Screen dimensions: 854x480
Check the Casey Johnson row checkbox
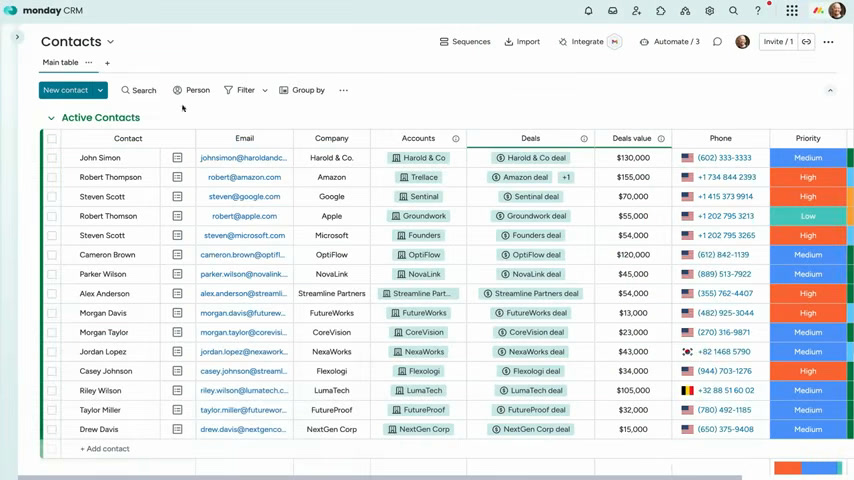52,371
